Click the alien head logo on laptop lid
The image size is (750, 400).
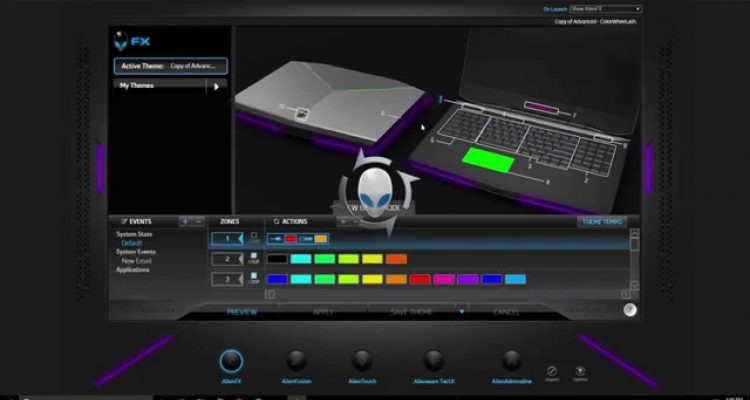pyautogui.click(x=301, y=114)
